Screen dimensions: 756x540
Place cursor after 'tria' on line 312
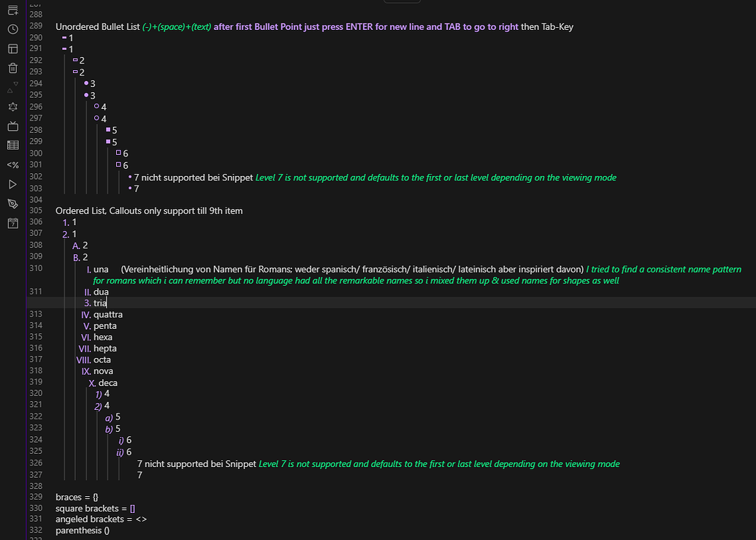click(107, 302)
